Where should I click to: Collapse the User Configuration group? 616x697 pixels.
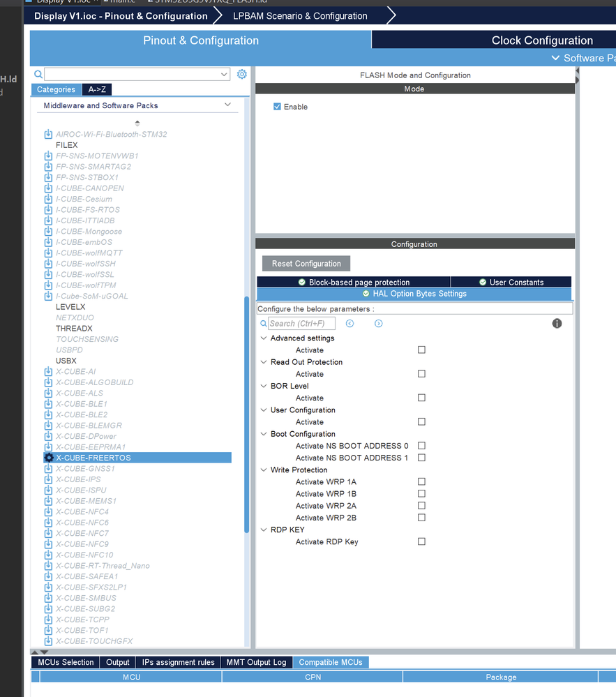[x=264, y=410]
